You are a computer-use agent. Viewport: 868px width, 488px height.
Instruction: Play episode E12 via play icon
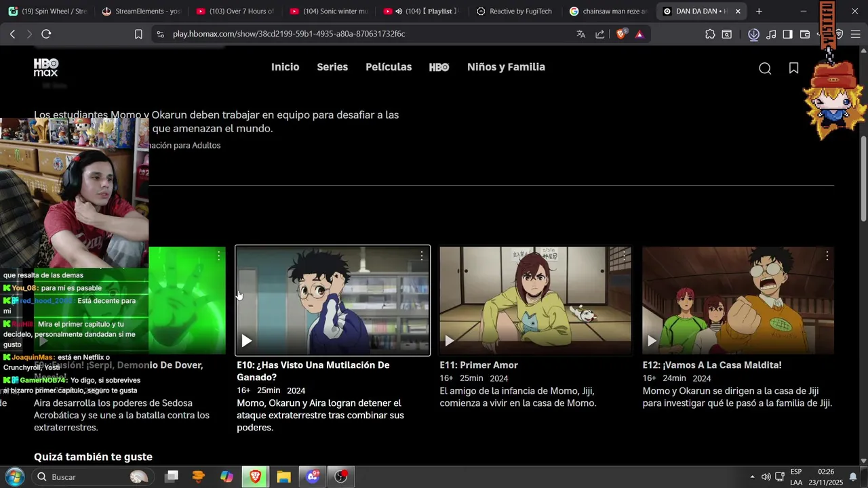[x=652, y=340]
